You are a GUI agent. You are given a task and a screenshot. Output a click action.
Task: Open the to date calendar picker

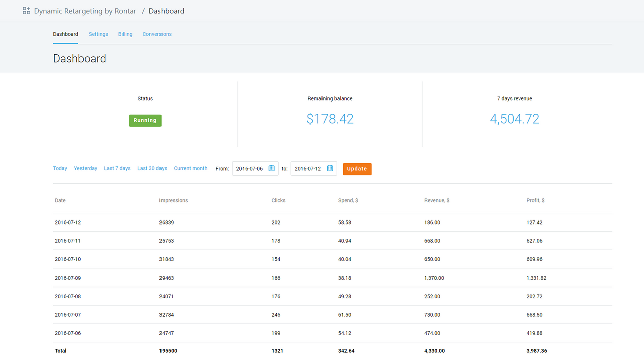(x=331, y=169)
